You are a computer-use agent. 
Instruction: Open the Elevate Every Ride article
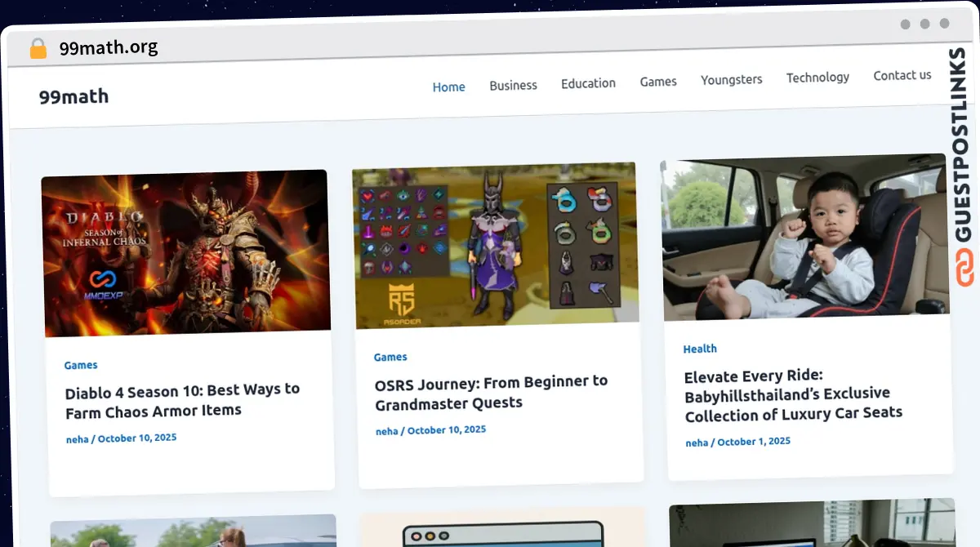coord(792,396)
